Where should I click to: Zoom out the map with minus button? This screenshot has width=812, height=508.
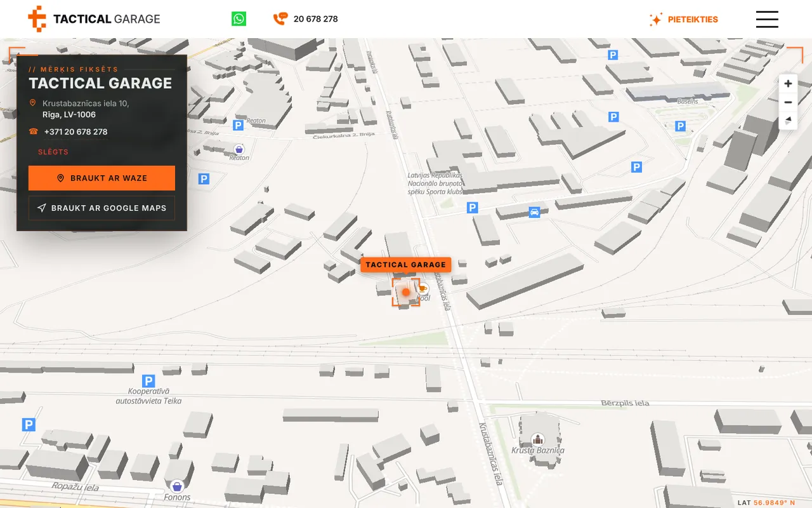[x=788, y=102]
